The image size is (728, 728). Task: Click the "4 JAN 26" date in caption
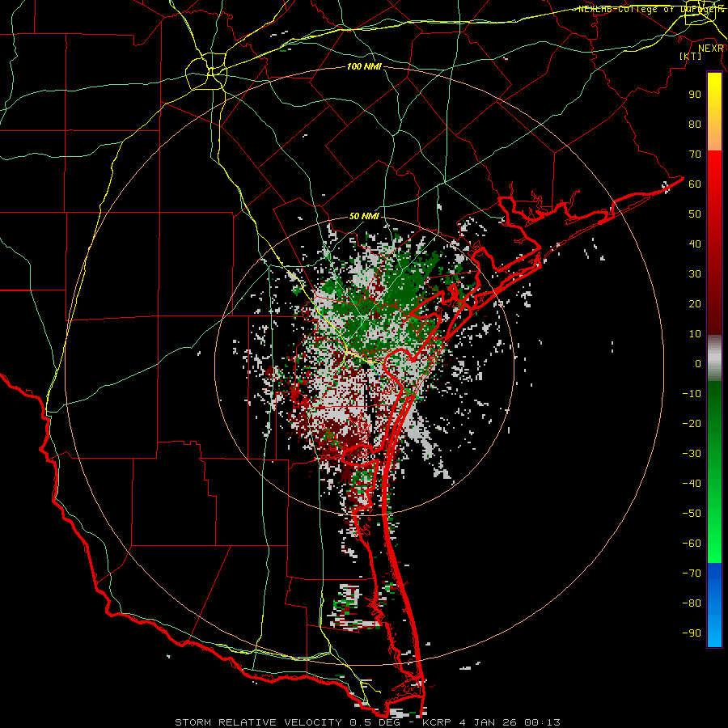(x=488, y=722)
